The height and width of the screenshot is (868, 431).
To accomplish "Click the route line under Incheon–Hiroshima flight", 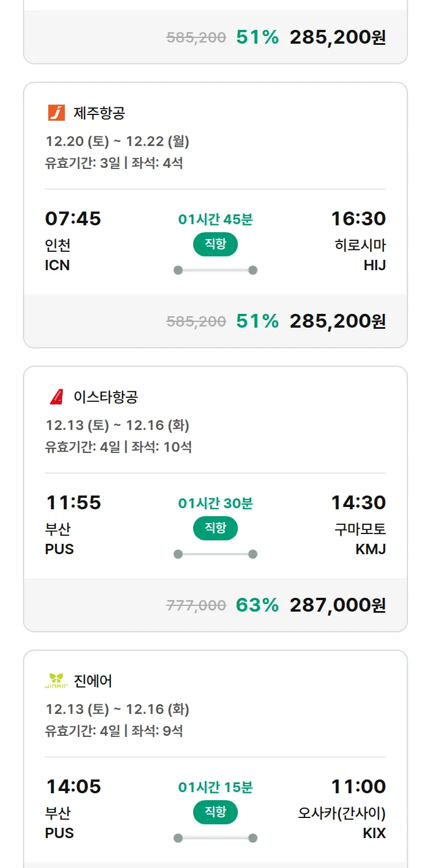I will [215, 270].
